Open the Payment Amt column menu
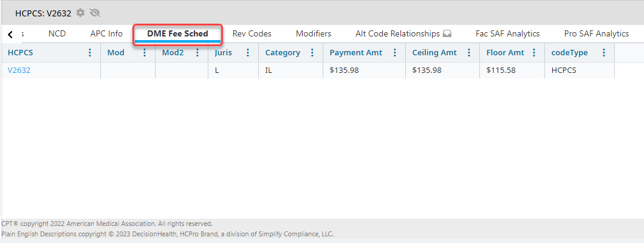This screenshot has height=243, width=644. pyautogui.click(x=395, y=53)
